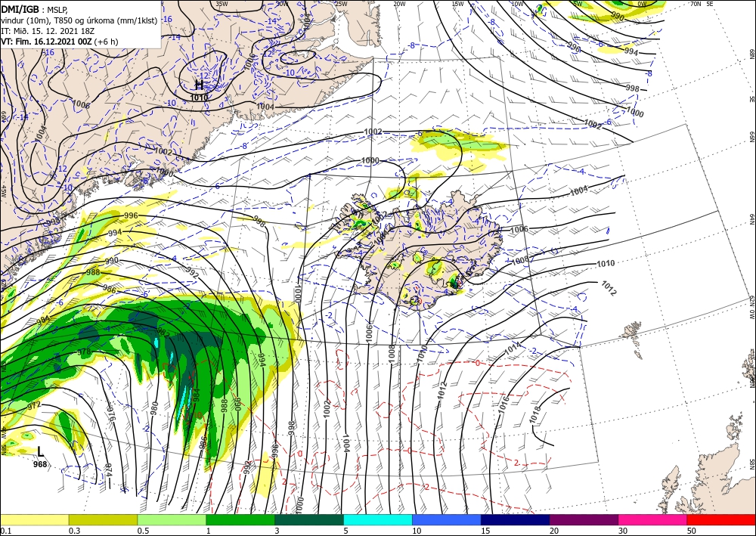756x536 pixels.
Task: Select the 'IT: Mið. 15. 12. 2021 18Z' line
Action: 48,30
